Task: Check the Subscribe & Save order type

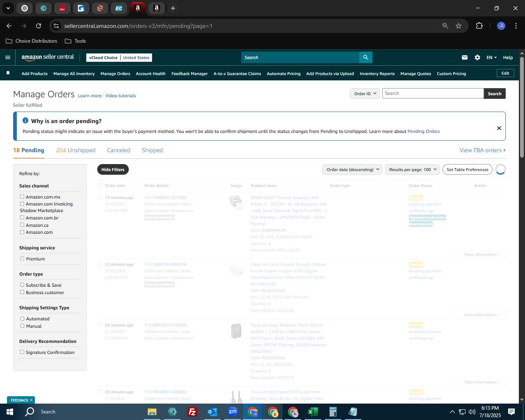Action: 22,285
